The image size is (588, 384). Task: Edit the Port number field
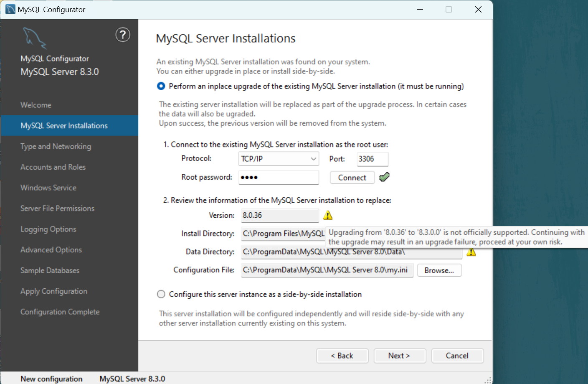[372, 159]
